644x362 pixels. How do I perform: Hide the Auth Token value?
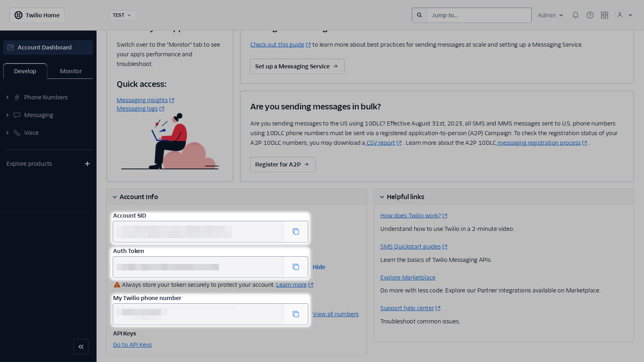[x=319, y=267]
